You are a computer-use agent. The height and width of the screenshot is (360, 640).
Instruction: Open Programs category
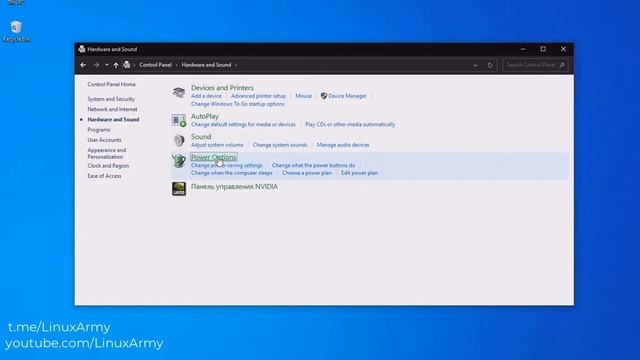coord(99,130)
